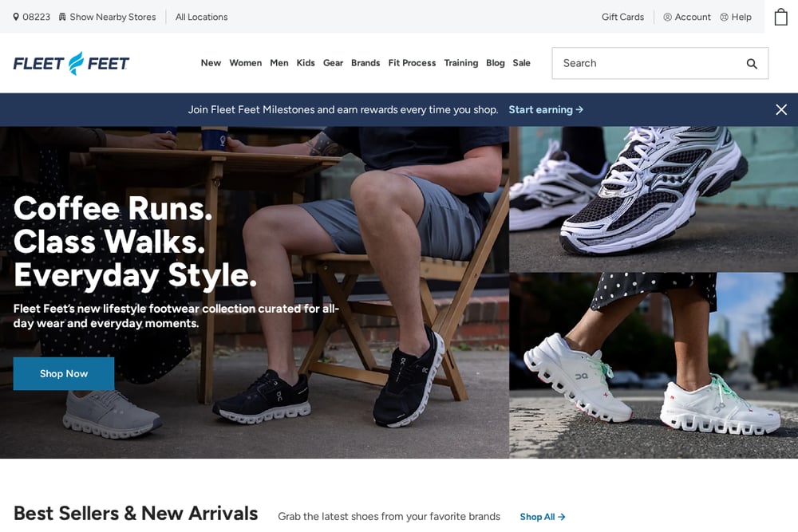The width and height of the screenshot is (798, 532).
Task: Open the Brands menu
Action: click(x=365, y=63)
